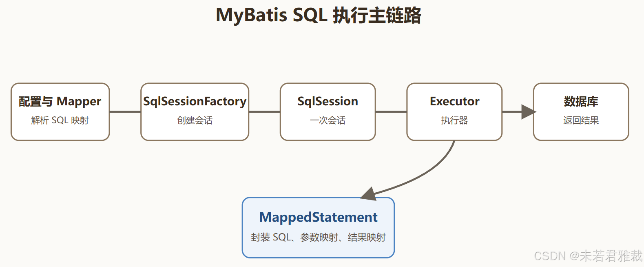Click the '一次会话' subtitle text
644x267 pixels.
[328, 120]
